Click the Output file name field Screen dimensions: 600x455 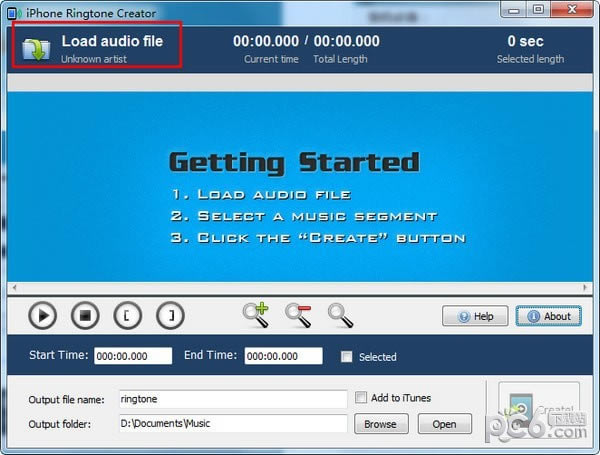[233, 399]
